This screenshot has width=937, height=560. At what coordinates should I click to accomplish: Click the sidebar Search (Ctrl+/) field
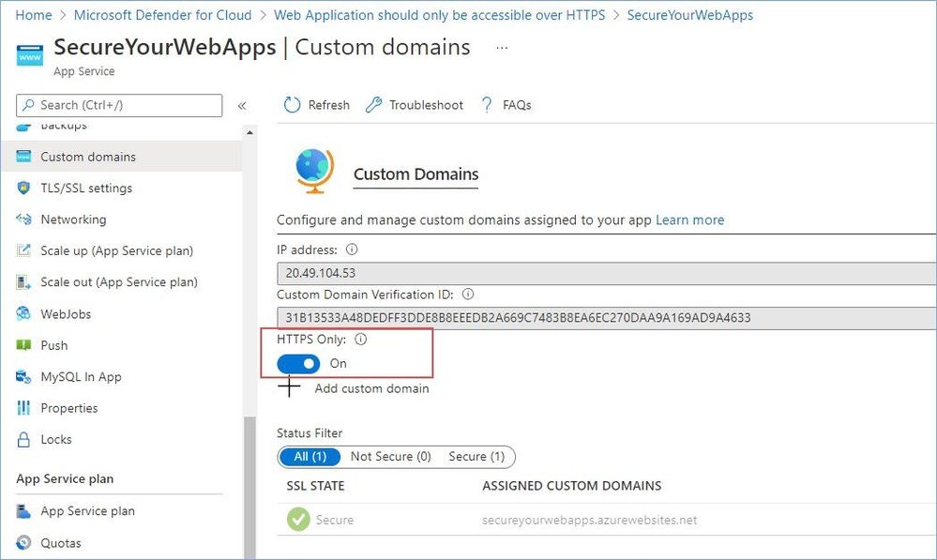[x=119, y=105]
